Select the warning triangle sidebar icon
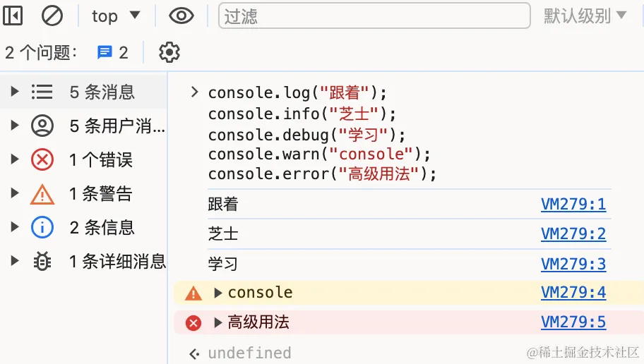The image size is (644, 364). (42, 194)
